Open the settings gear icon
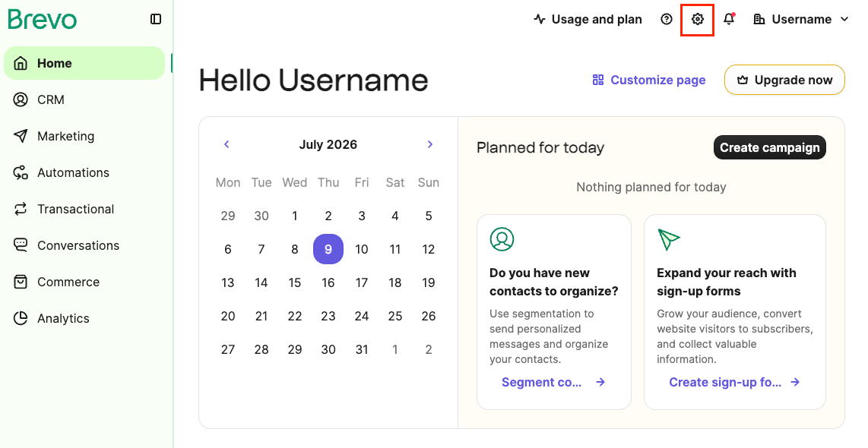The width and height of the screenshot is (868, 448). (698, 19)
